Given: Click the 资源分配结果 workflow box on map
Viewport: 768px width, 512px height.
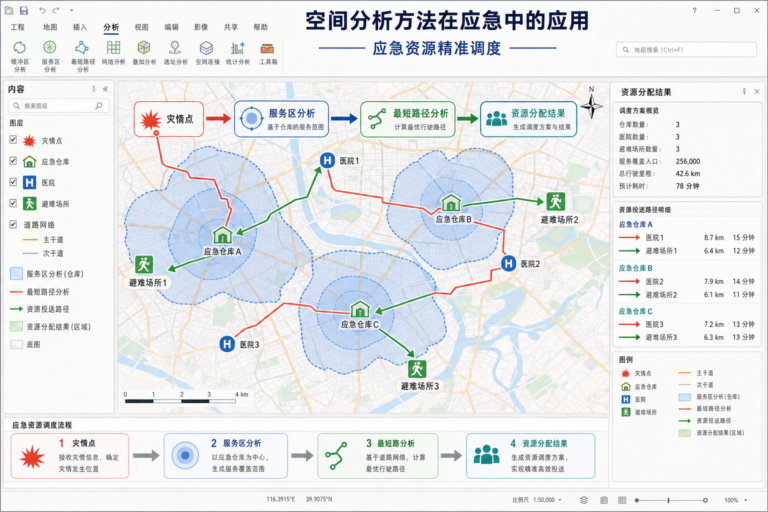Looking at the screenshot, I should (x=528, y=119).
